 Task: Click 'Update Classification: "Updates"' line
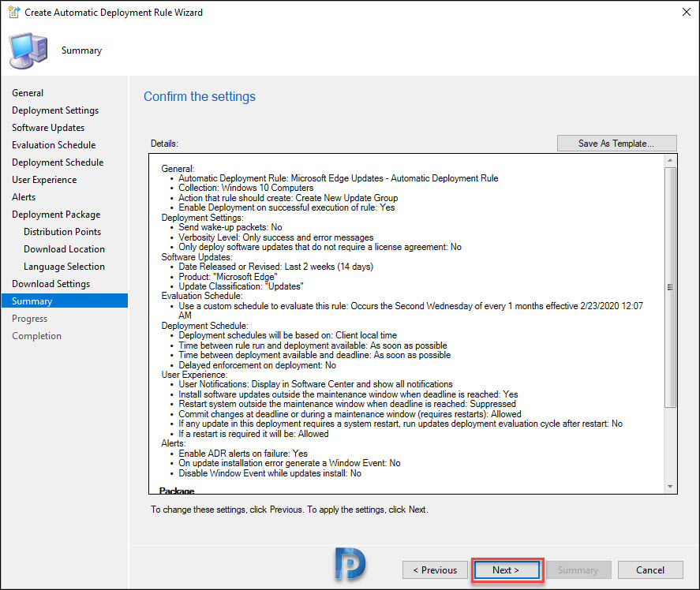coord(241,286)
